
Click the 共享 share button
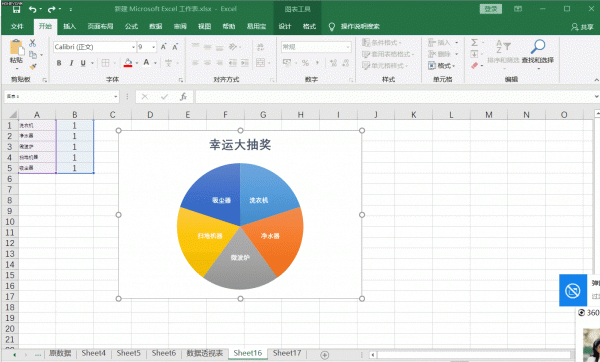[x=582, y=27]
